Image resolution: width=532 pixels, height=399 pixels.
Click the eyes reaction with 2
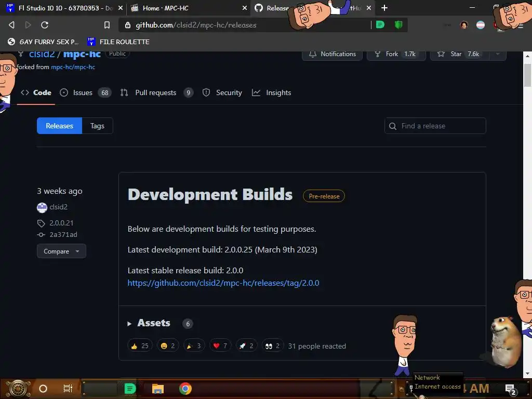(x=272, y=346)
